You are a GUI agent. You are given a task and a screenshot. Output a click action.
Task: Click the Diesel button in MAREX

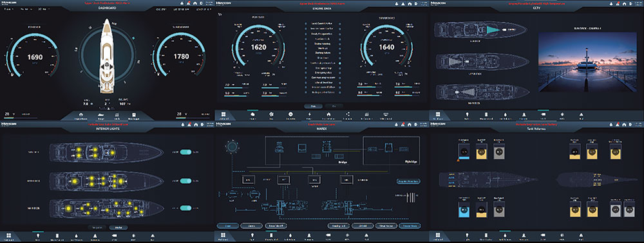[x=227, y=226]
